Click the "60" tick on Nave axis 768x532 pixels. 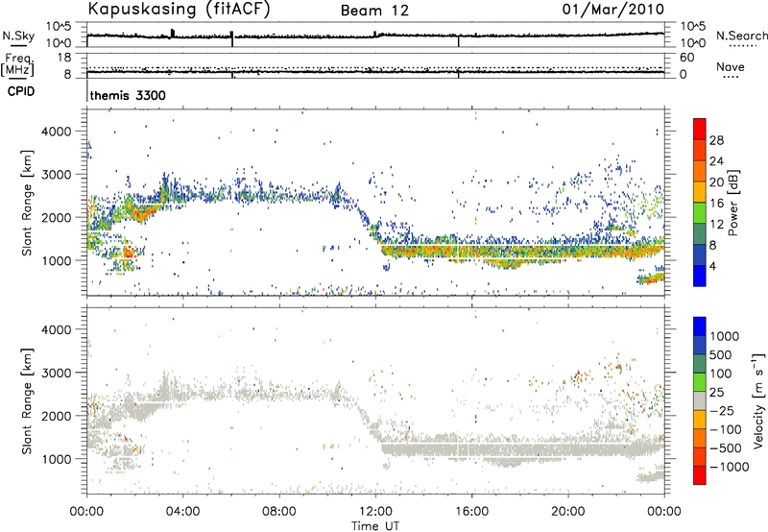tap(686, 58)
